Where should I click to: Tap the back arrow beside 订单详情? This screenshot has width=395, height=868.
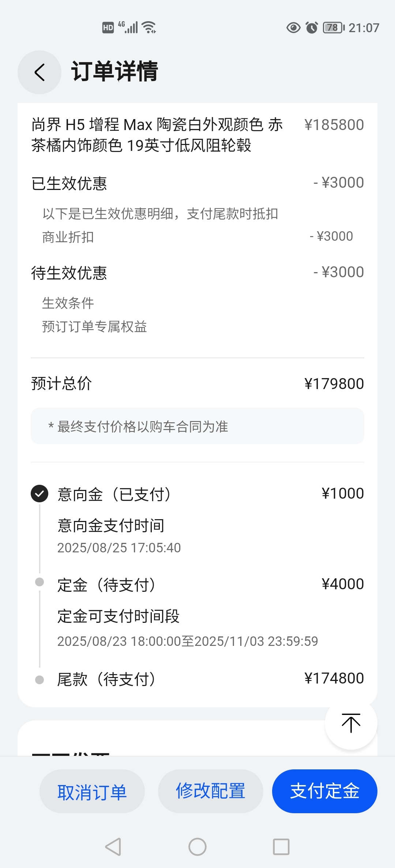coord(39,72)
